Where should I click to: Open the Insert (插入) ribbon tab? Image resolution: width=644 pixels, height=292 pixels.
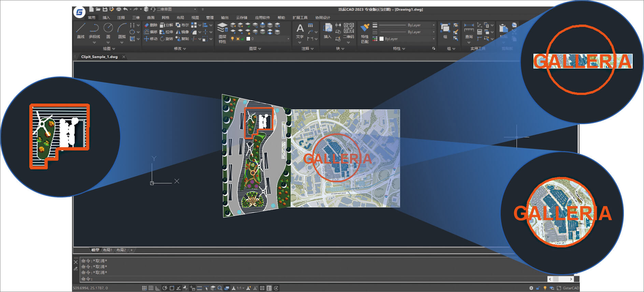[106, 17]
